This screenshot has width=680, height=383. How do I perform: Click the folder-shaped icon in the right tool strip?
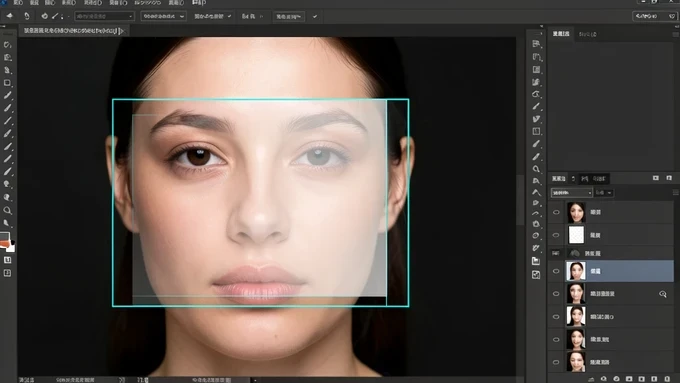(536, 261)
